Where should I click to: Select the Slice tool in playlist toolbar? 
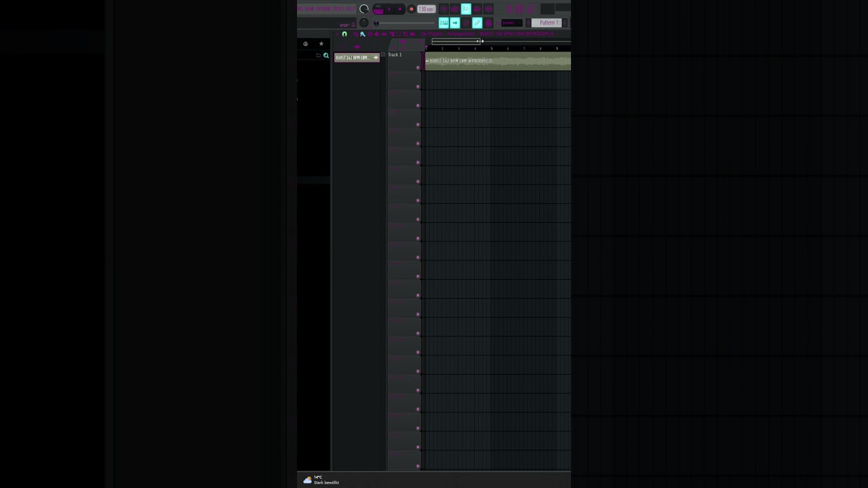point(391,34)
